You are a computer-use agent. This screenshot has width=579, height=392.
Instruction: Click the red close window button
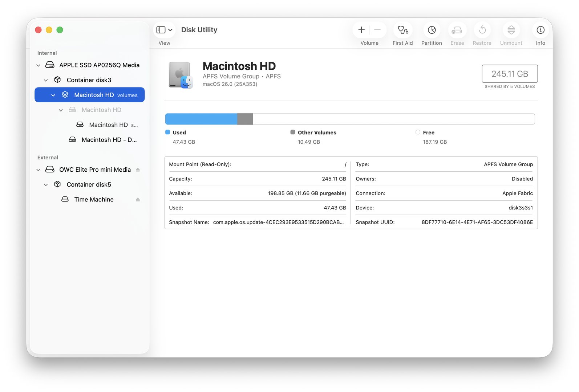coord(38,30)
